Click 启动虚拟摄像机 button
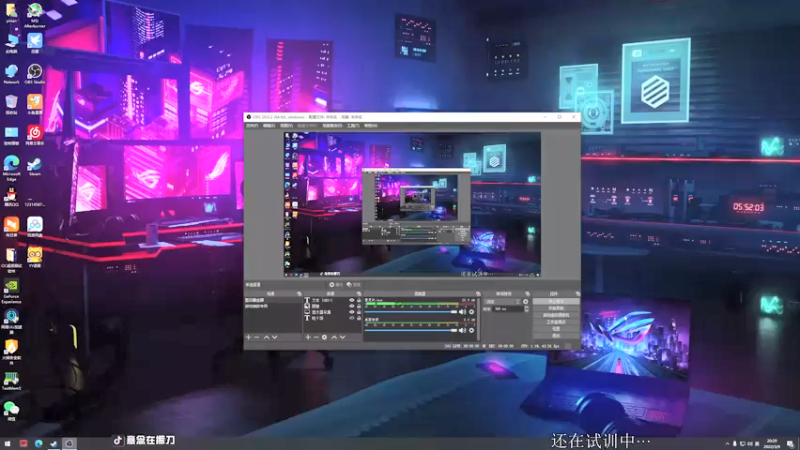Viewport: 800px width, 450px height. point(556,315)
